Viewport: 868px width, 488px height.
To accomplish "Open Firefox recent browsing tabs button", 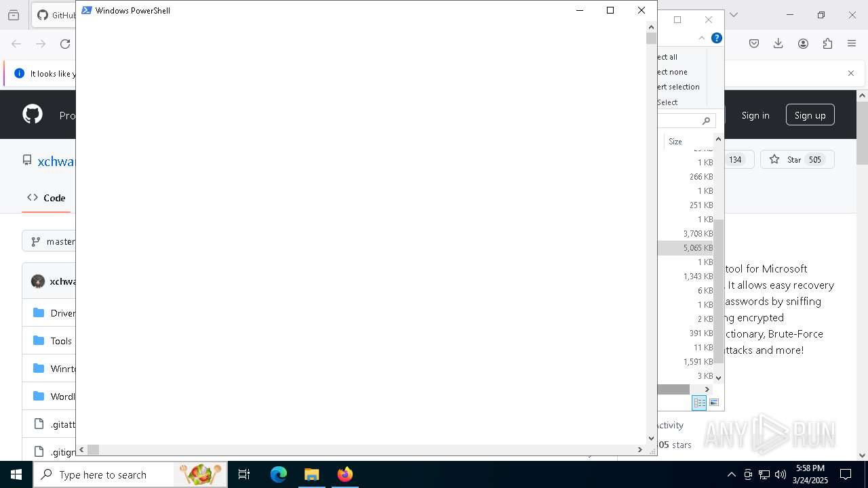I will pyautogui.click(x=14, y=15).
